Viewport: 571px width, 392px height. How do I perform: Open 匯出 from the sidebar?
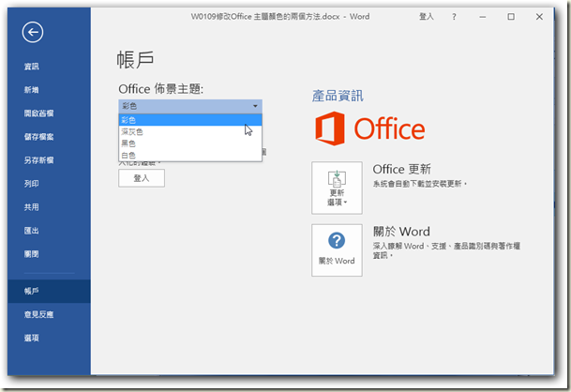coord(32,231)
